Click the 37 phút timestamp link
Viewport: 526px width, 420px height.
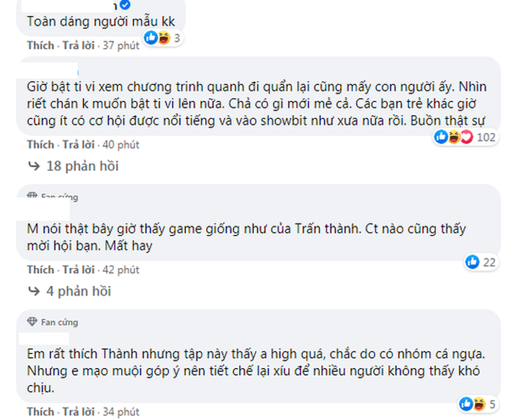tap(120, 45)
